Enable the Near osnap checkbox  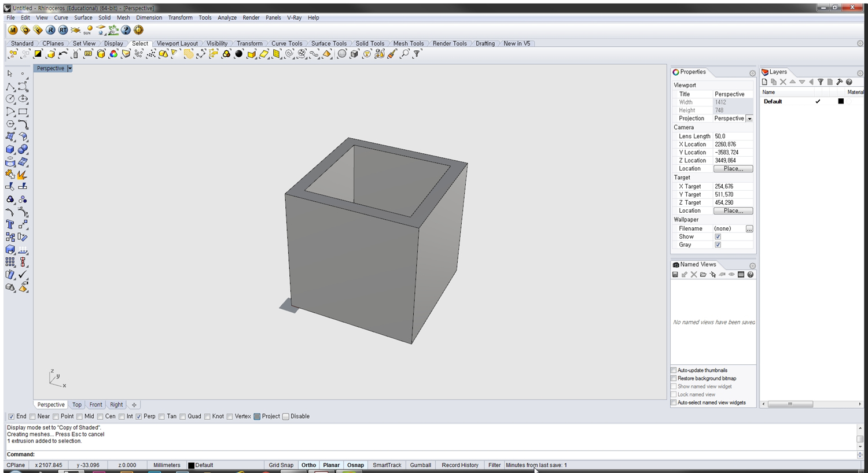pyautogui.click(x=33, y=416)
